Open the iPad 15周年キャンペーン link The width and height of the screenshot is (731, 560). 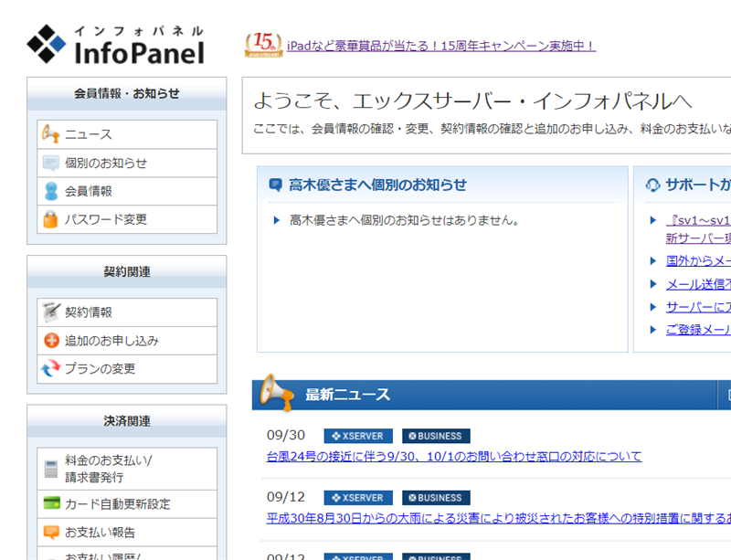tap(440, 46)
